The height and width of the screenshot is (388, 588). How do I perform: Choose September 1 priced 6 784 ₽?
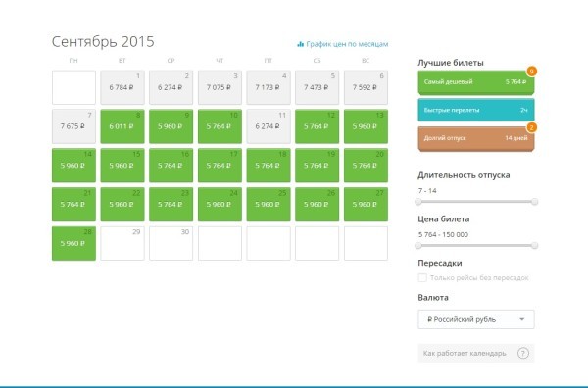122,87
